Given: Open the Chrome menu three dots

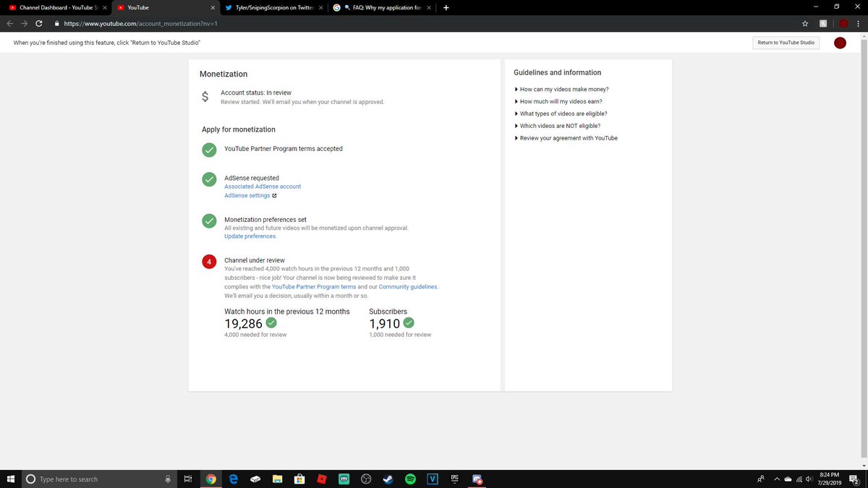Looking at the screenshot, I should [x=859, y=23].
